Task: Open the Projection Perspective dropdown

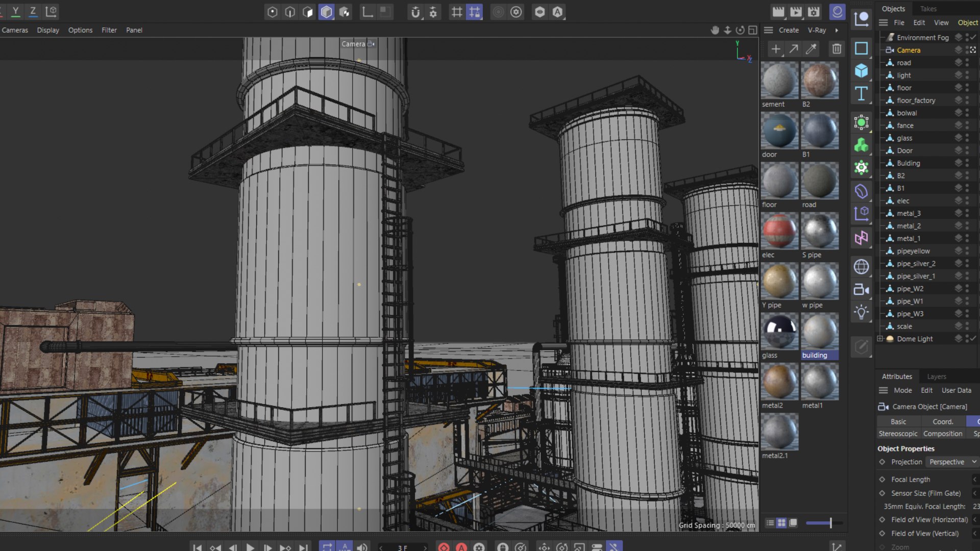Action: tap(952, 462)
